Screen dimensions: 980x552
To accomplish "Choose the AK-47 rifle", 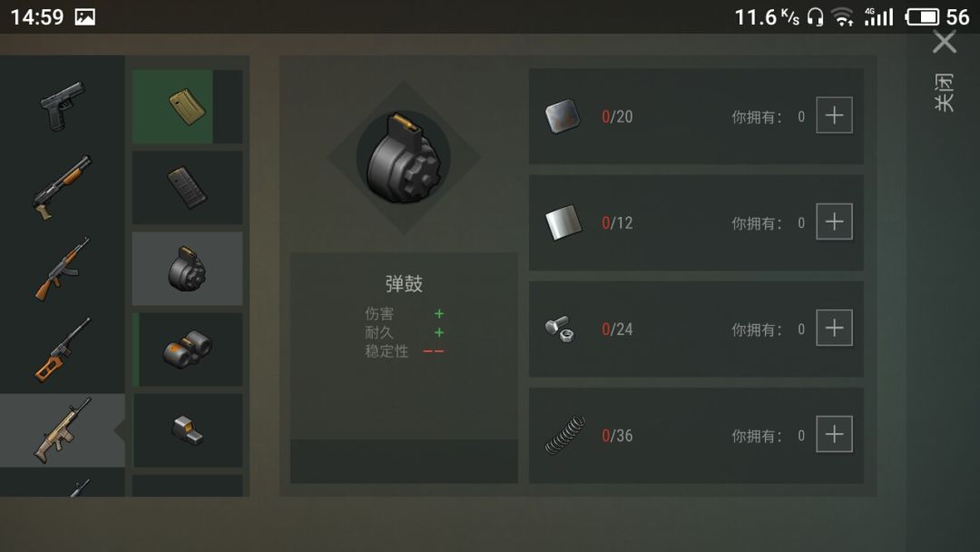I will click(x=62, y=268).
